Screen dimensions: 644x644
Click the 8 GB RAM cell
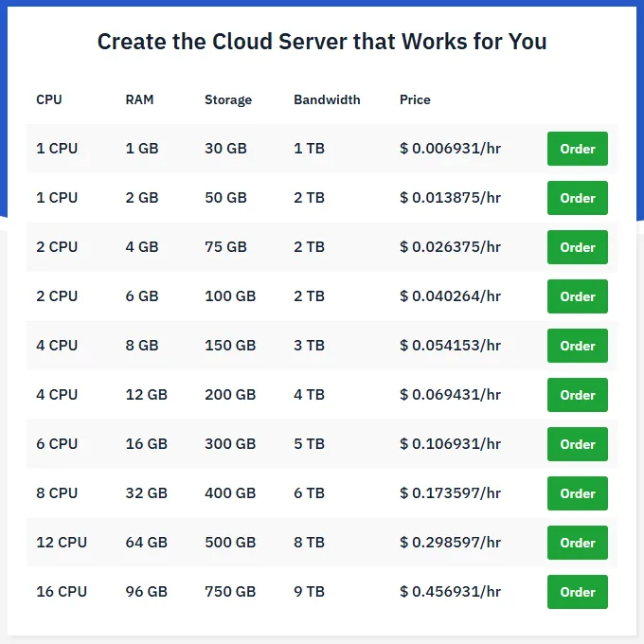(x=142, y=346)
